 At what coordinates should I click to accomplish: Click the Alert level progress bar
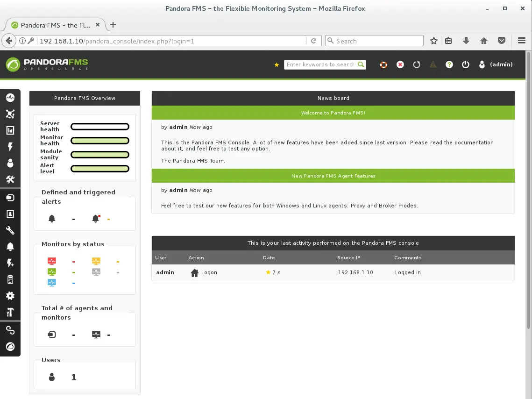tap(100, 169)
